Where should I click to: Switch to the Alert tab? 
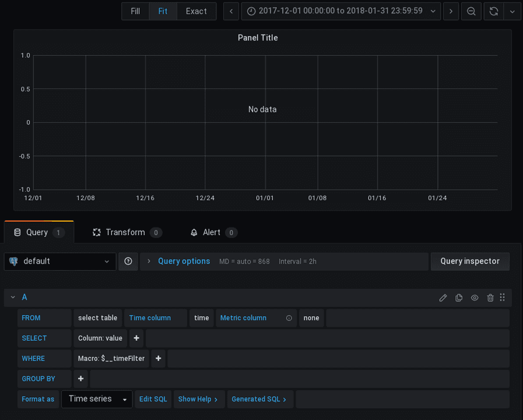212,232
